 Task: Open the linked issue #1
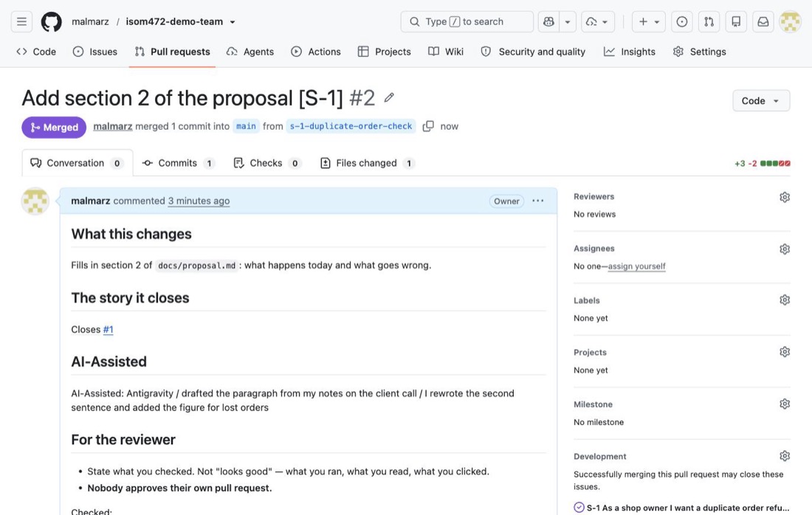(x=109, y=329)
